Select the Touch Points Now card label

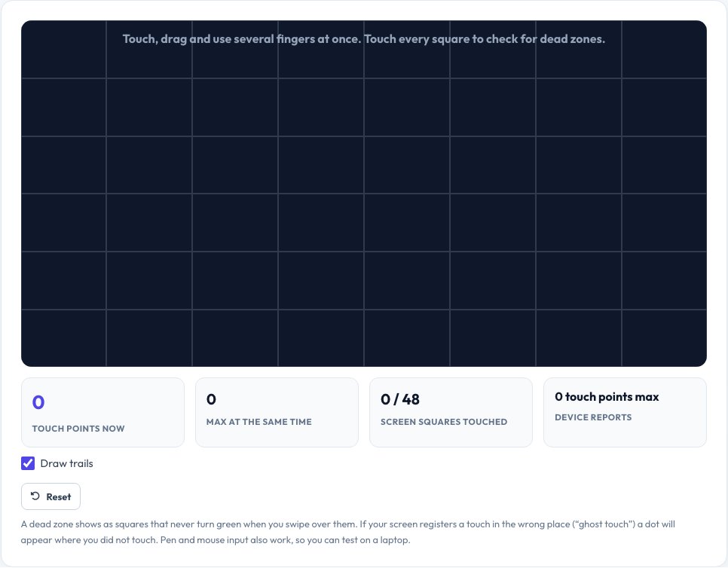tap(78, 429)
